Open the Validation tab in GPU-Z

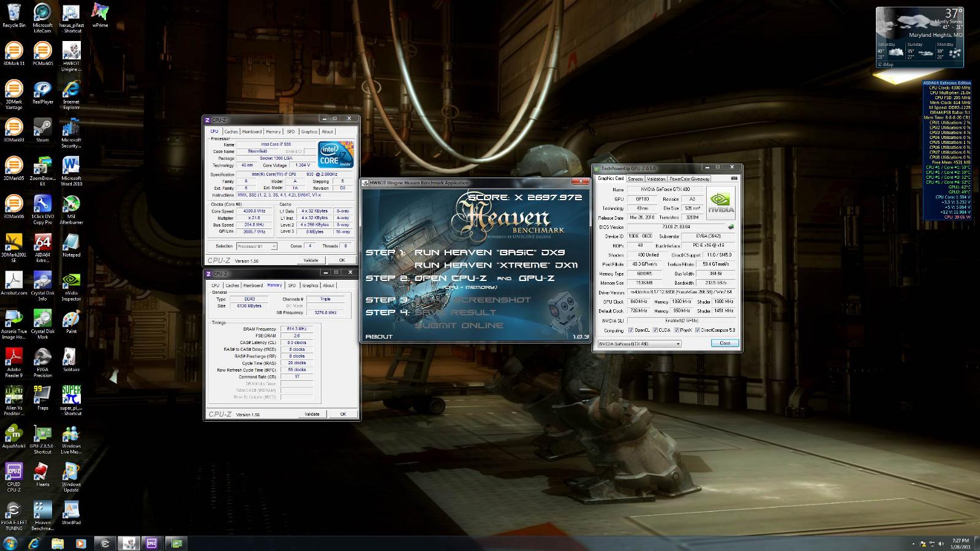click(x=656, y=179)
